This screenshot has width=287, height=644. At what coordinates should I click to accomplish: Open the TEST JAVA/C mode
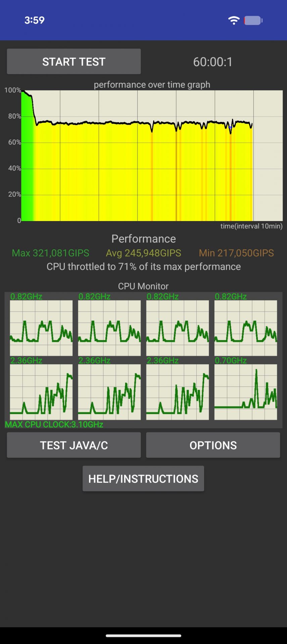74,445
